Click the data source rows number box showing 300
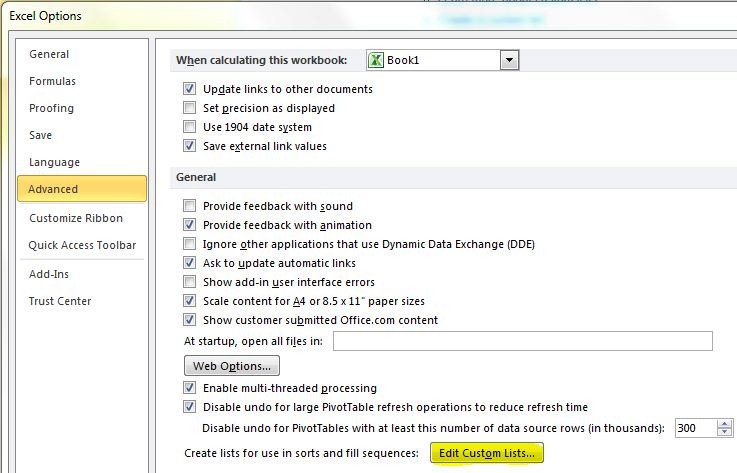Image resolution: width=737 pixels, height=473 pixels. (696, 428)
